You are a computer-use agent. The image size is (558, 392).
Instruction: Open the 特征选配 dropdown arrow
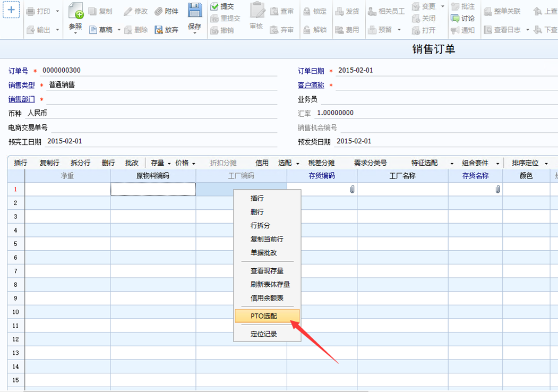click(452, 164)
